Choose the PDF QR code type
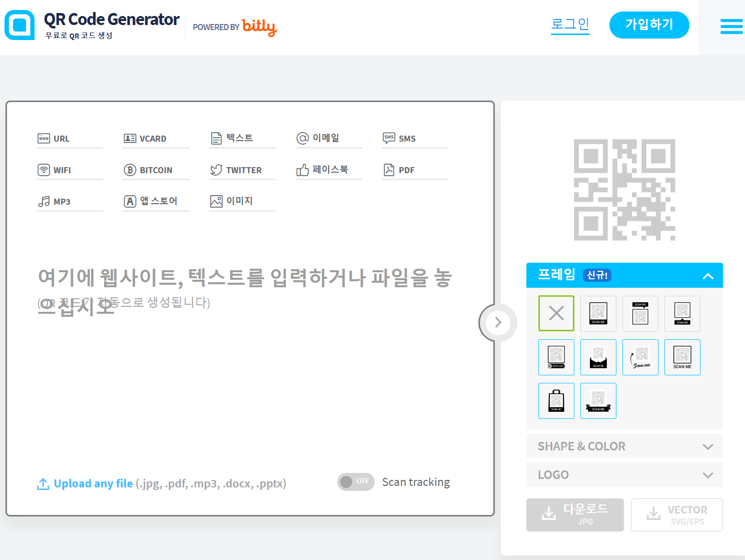Image resolution: width=745 pixels, height=560 pixels. point(407,170)
